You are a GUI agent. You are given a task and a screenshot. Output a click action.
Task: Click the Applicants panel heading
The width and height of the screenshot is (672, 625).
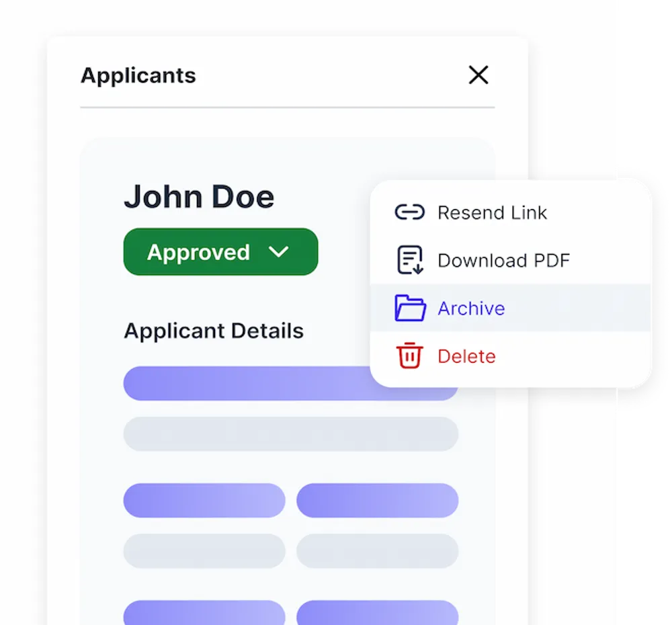pos(138,75)
